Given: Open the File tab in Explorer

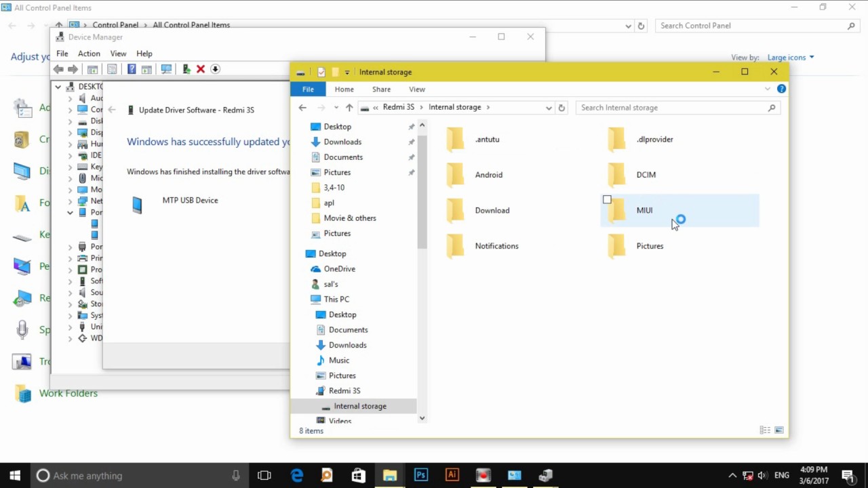Looking at the screenshot, I should [x=308, y=89].
